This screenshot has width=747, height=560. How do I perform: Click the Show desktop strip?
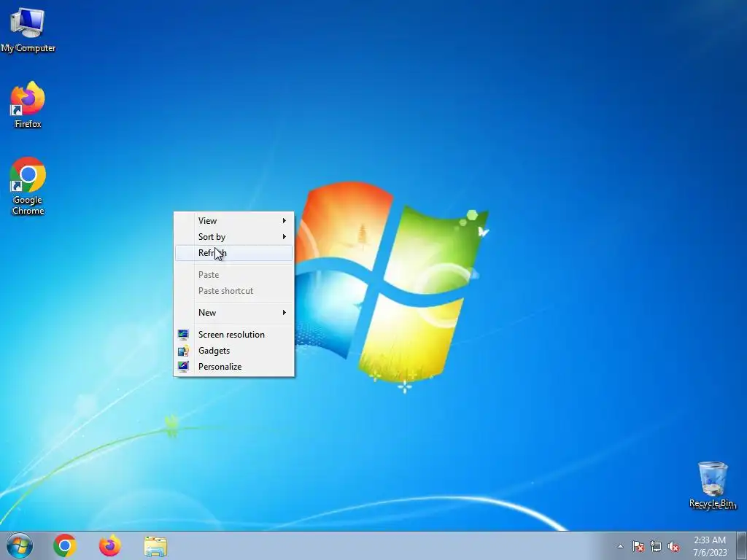point(742,545)
